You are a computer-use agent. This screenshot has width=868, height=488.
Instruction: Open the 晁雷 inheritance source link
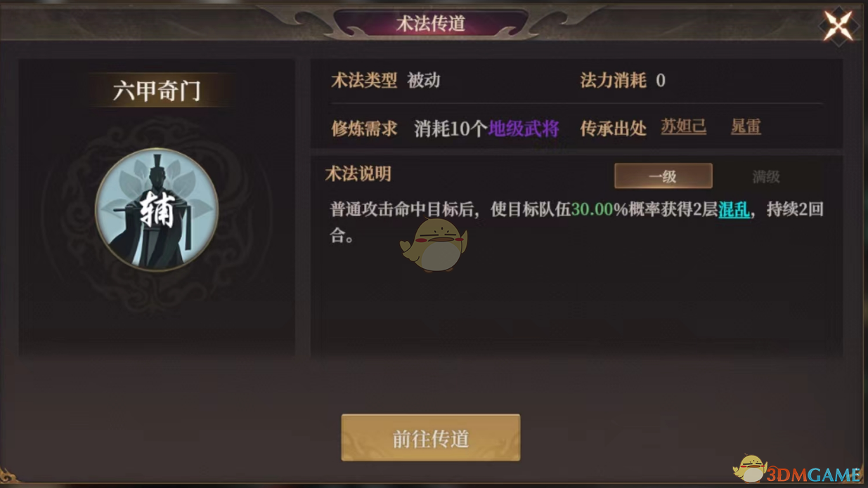click(x=746, y=127)
